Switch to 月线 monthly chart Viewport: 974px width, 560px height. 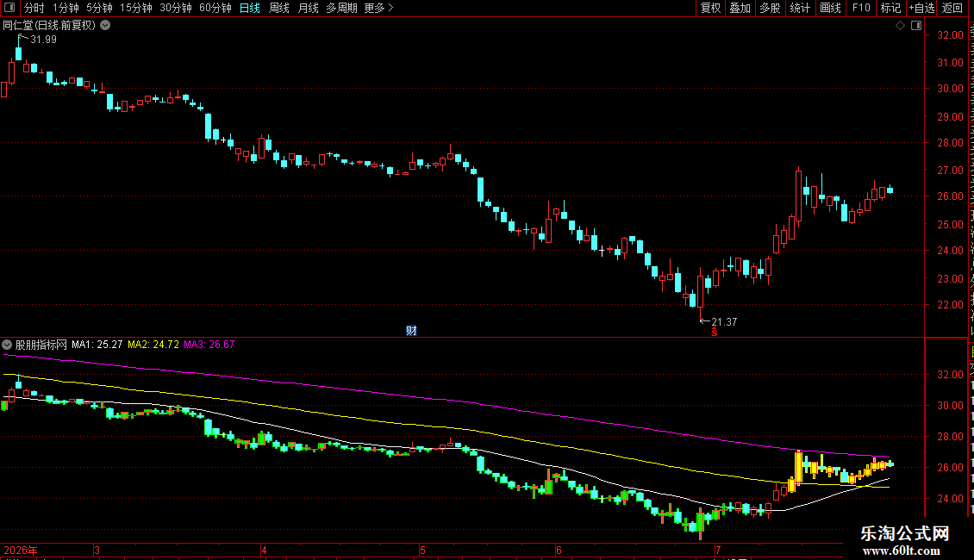click(x=308, y=8)
